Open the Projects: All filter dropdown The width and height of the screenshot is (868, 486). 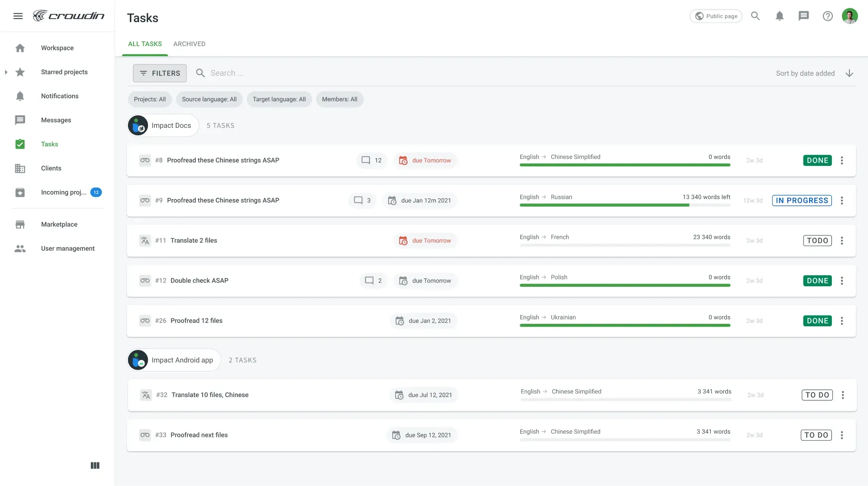pyautogui.click(x=150, y=99)
